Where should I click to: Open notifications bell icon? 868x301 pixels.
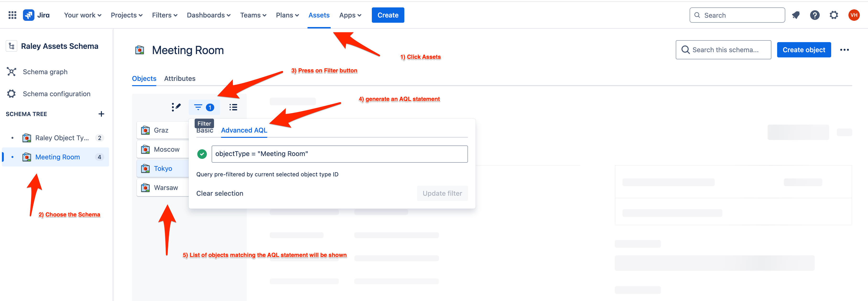(x=796, y=15)
